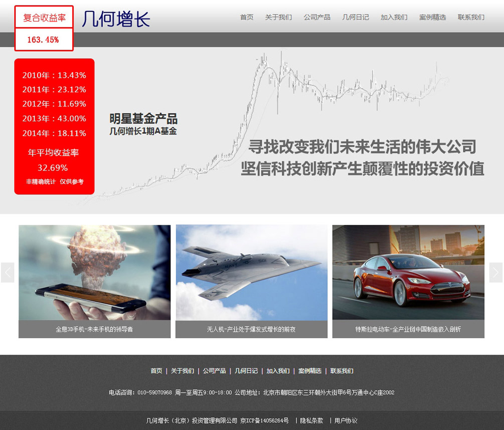The image size is (504, 430).
Task: Click 非精确统计 仅供参考 disclaimer text
Action: [x=55, y=182]
